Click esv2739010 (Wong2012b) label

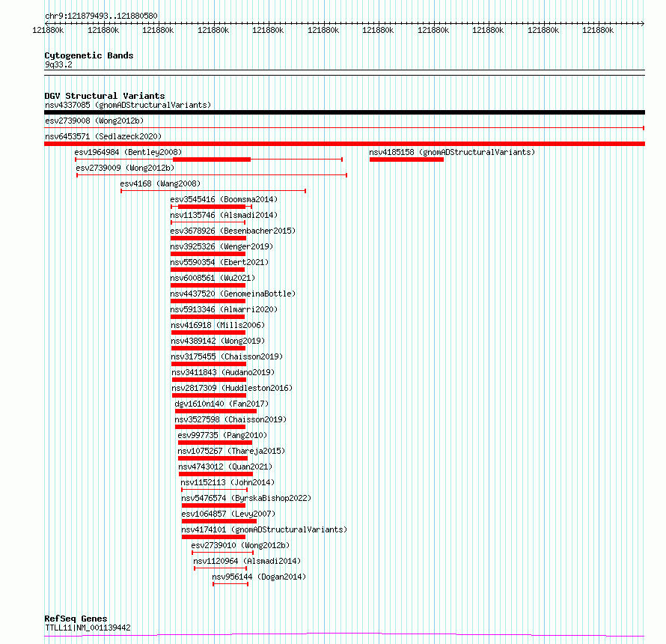(240, 545)
